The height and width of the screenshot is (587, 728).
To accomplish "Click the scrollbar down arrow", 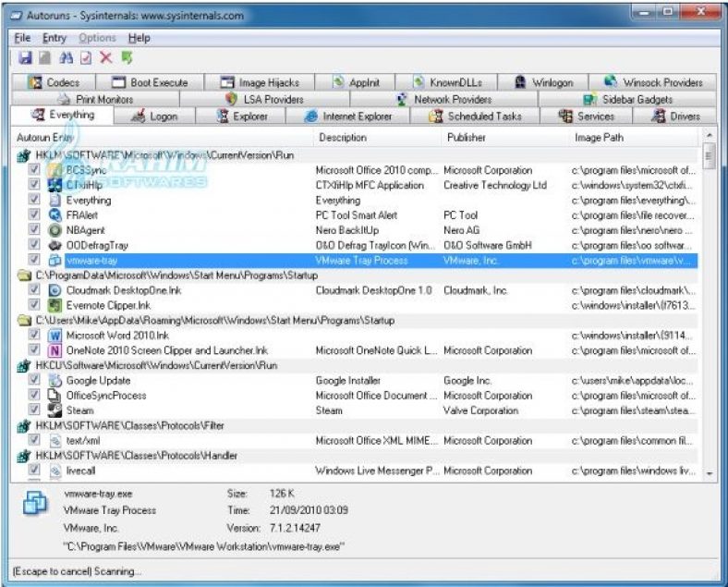I will pos(709,473).
